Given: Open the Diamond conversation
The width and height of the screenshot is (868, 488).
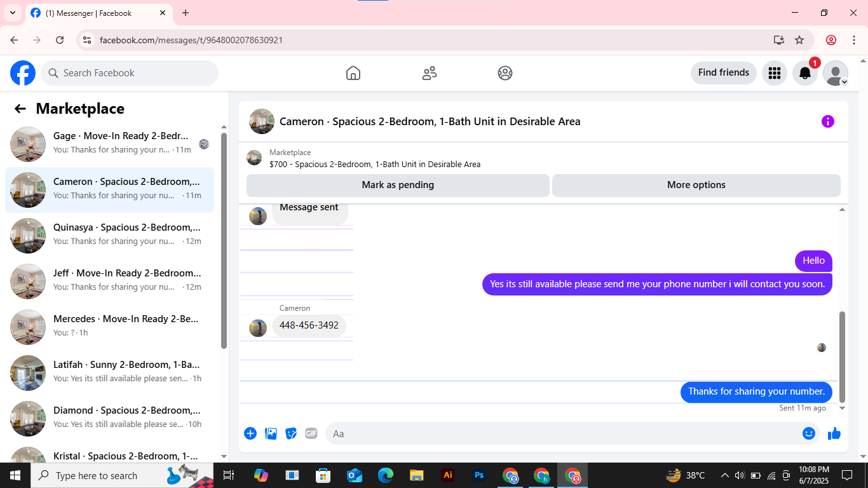Looking at the screenshot, I should coord(109,419).
